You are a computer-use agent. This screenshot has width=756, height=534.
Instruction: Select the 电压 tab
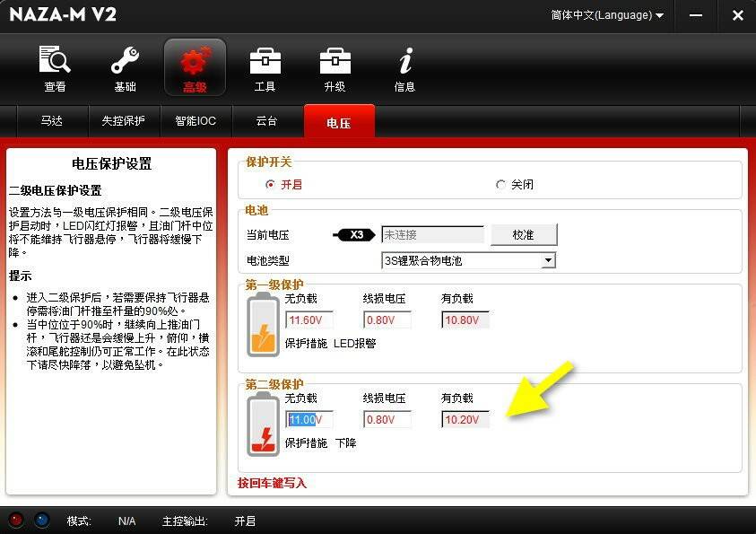[x=339, y=121]
